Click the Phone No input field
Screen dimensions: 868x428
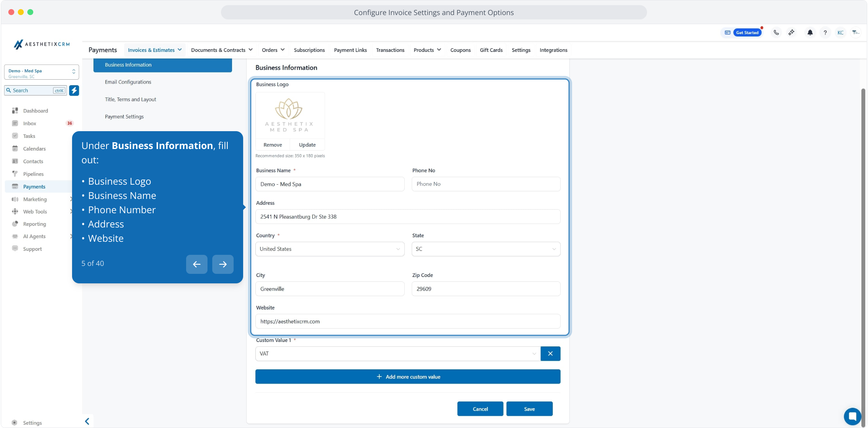coord(485,184)
